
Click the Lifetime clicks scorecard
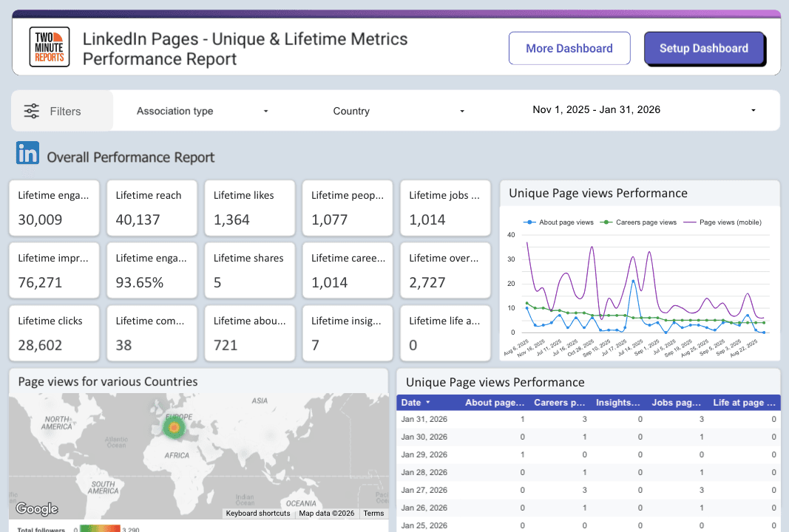[53, 332]
